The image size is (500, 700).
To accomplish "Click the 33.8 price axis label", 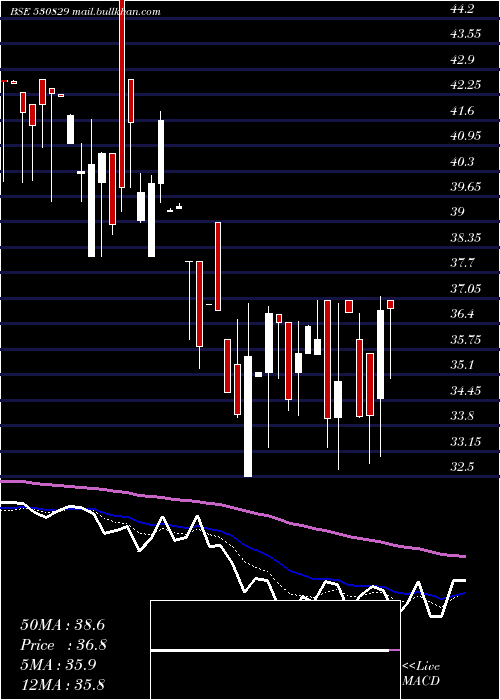I will (462, 416).
